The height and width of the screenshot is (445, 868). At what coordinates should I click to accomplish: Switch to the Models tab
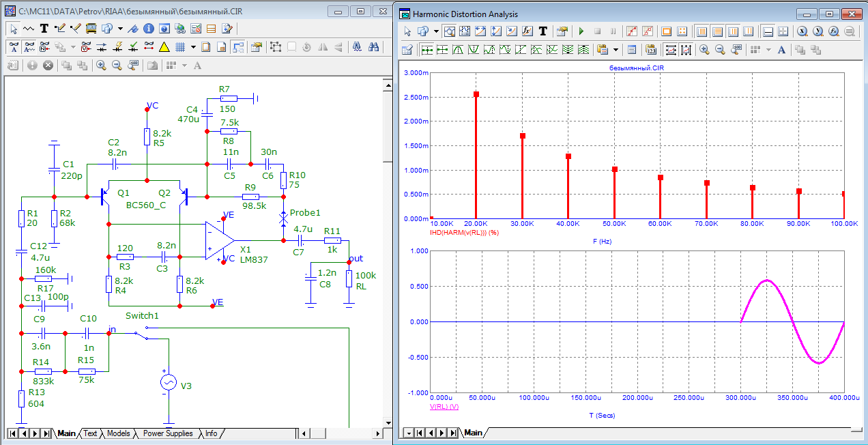coord(118,433)
